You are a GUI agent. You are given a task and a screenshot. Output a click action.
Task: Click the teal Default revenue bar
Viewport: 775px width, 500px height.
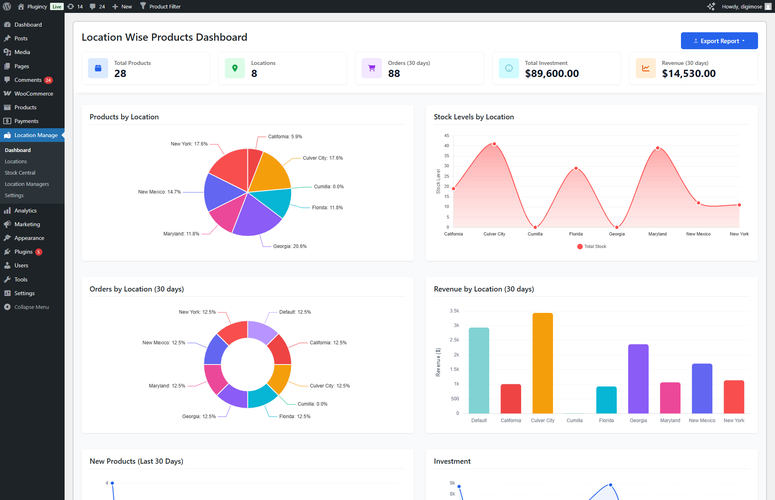(x=479, y=371)
